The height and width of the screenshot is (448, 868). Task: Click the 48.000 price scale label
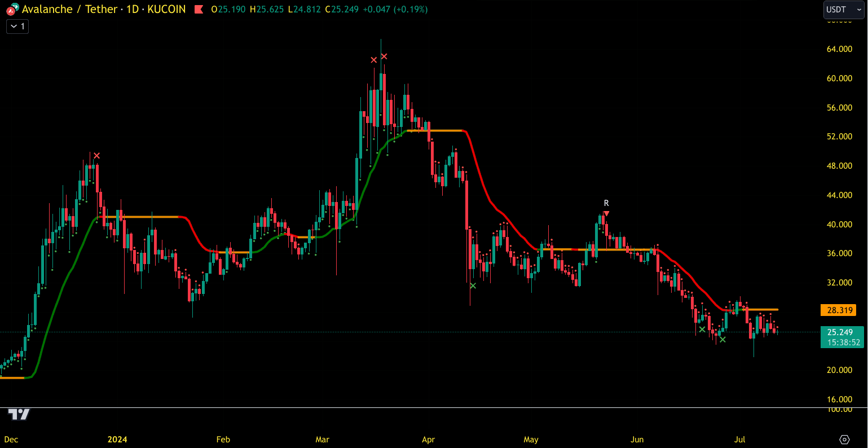tap(839, 166)
